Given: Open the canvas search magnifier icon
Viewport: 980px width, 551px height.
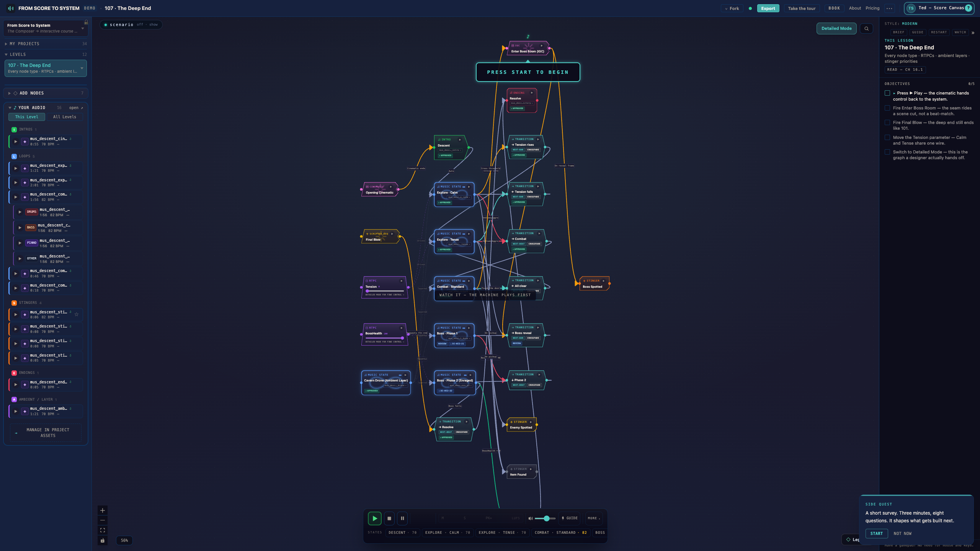Looking at the screenshot, I should [866, 28].
